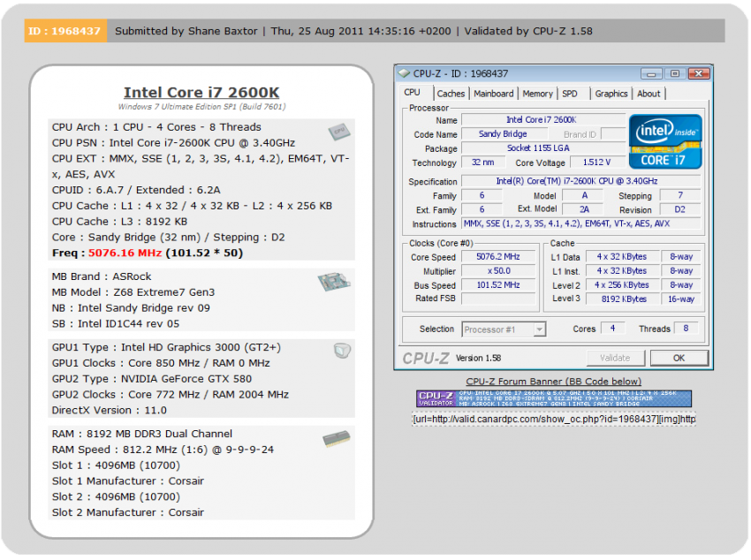Image resolution: width=751 pixels, height=560 pixels.
Task: Click the CPUID : 6.A.7 / Extended line
Action: coord(136,190)
